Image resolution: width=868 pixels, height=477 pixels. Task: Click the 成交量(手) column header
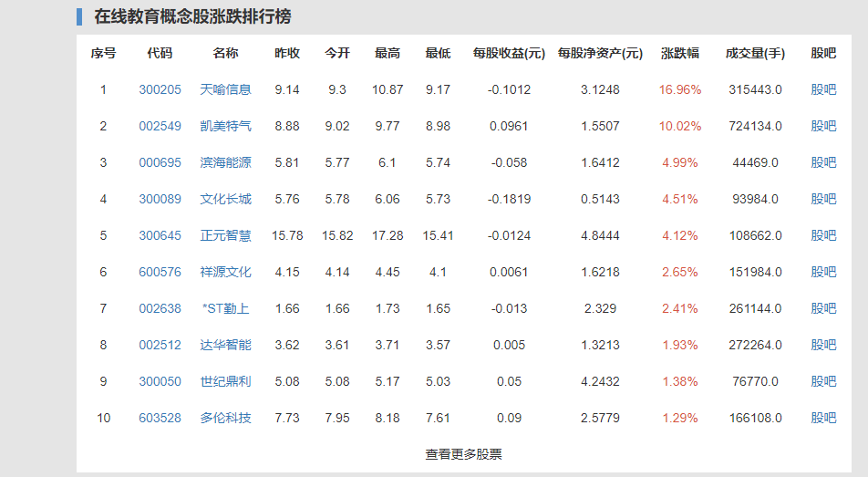755,53
